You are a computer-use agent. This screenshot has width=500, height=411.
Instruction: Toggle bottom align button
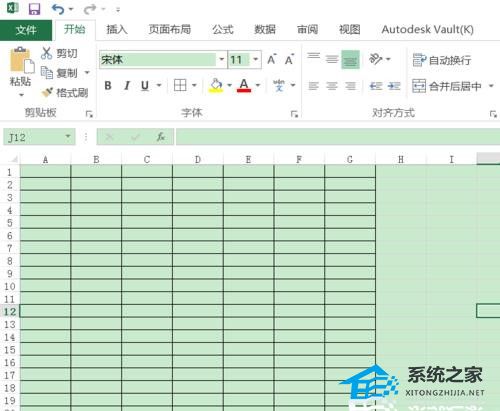[x=350, y=60]
